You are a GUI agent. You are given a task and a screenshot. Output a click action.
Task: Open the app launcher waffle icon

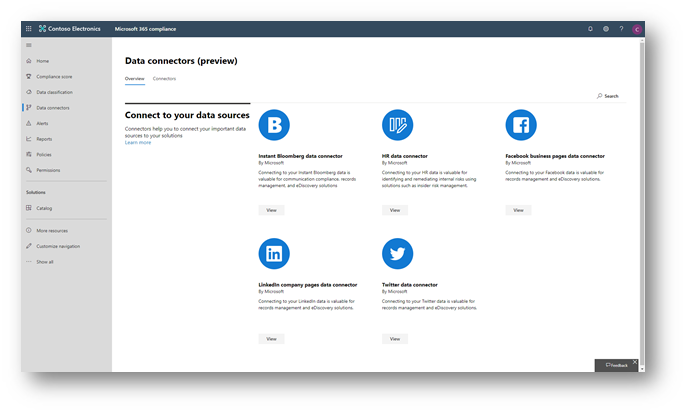[x=28, y=29]
